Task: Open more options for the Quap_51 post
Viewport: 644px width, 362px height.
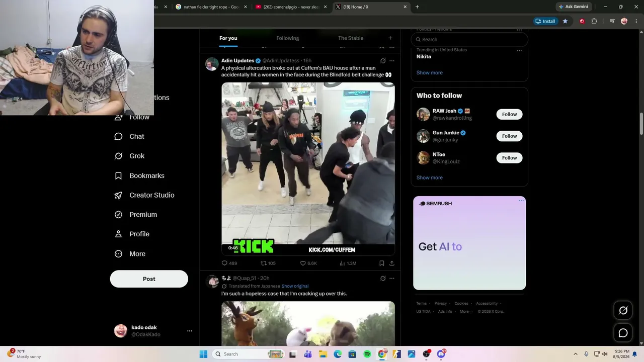Action: 392,278
